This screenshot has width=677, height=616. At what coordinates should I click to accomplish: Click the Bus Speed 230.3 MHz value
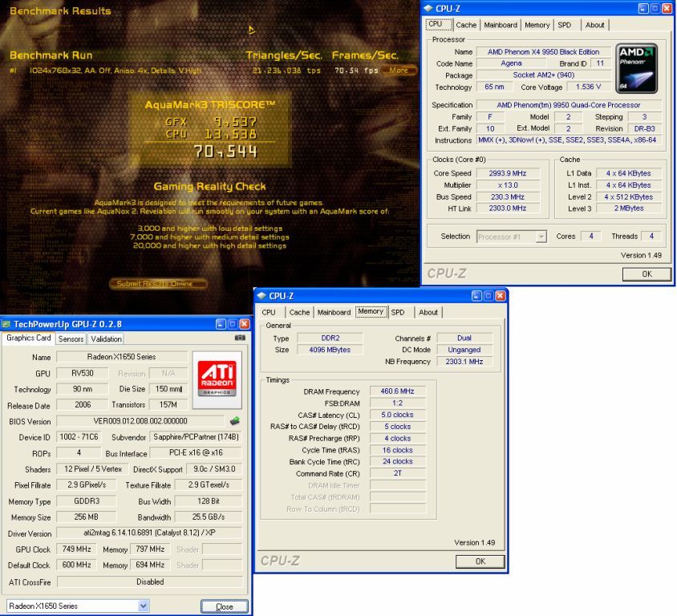coord(508,197)
